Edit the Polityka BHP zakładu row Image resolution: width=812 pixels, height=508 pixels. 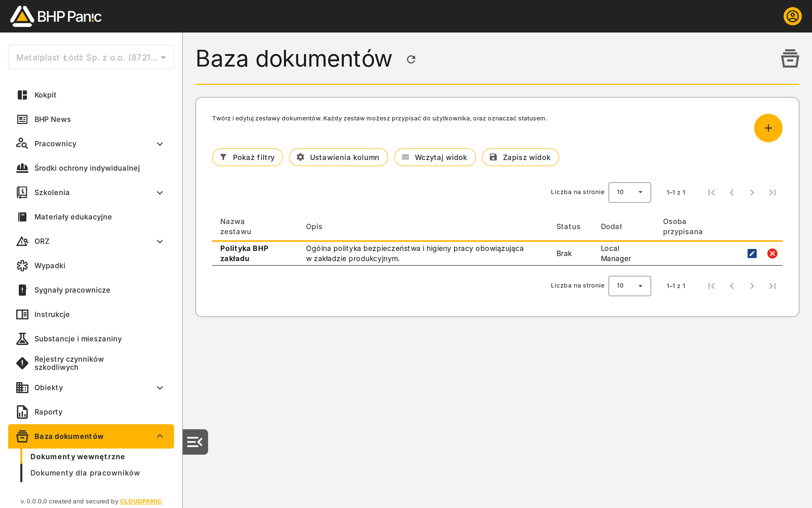(x=752, y=253)
